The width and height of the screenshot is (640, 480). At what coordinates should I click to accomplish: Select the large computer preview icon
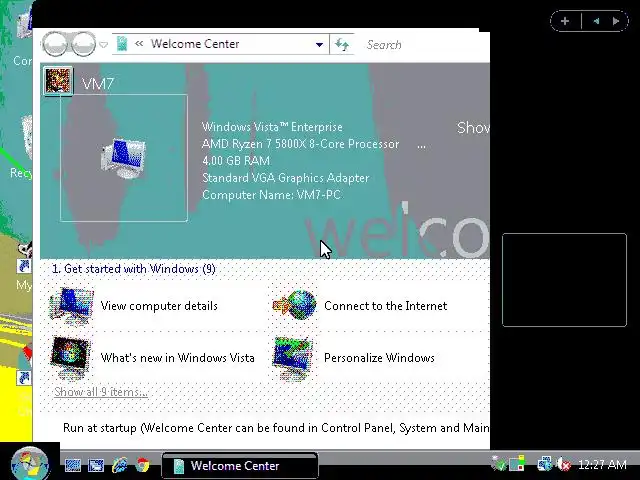click(124, 158)
